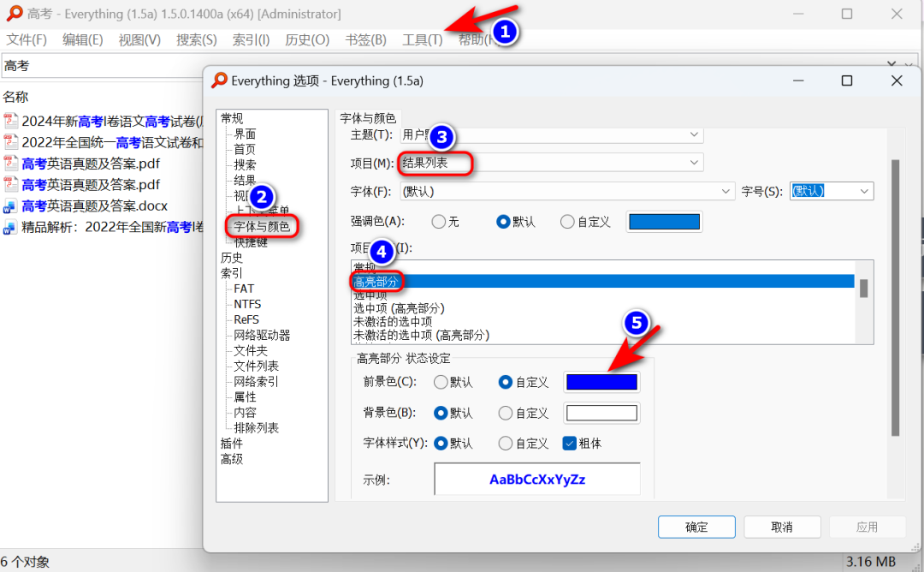The width and height of the screenshot is (924, 572).
Task: Select 默认 for 强调色
Action: click(x=516, y=222)
